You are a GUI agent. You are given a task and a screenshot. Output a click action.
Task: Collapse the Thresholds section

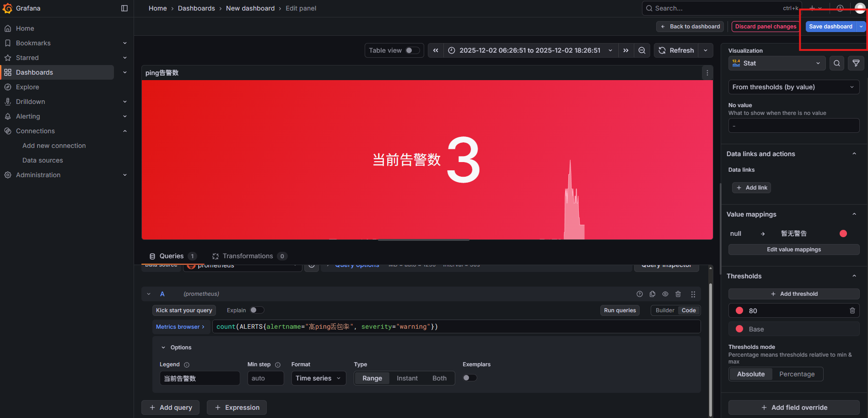pos(854,276)
